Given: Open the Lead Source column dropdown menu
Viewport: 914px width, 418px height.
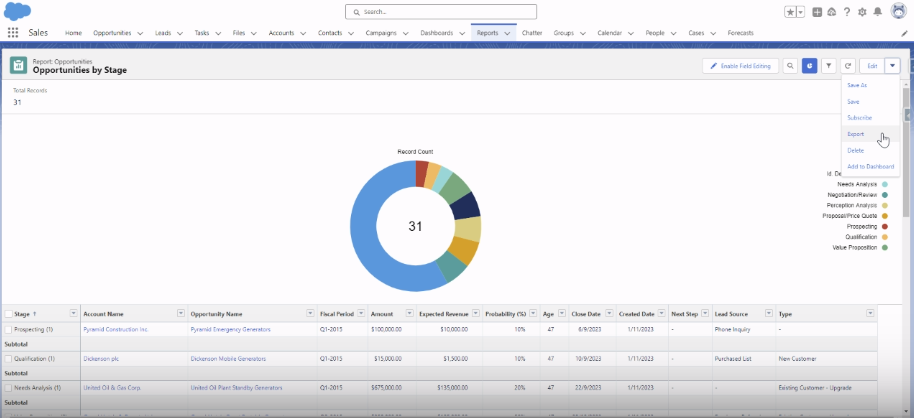Looking at the screenshot, I should [x=769, y=313].
